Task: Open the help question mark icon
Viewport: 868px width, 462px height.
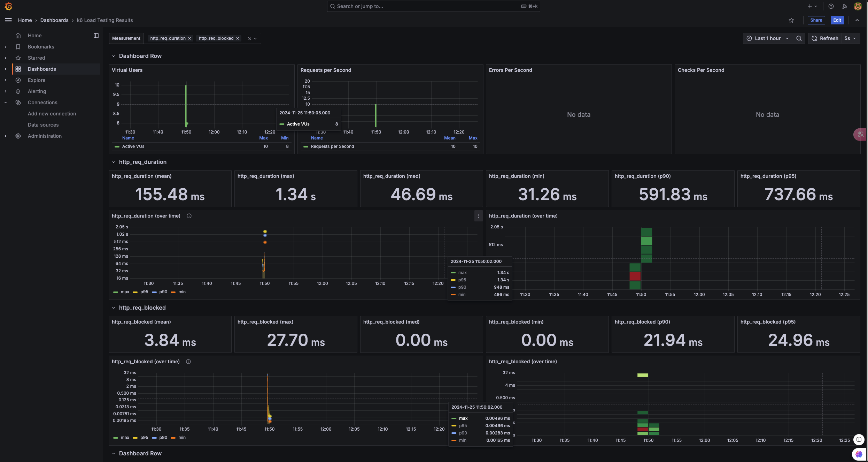Action: point(831,6)
